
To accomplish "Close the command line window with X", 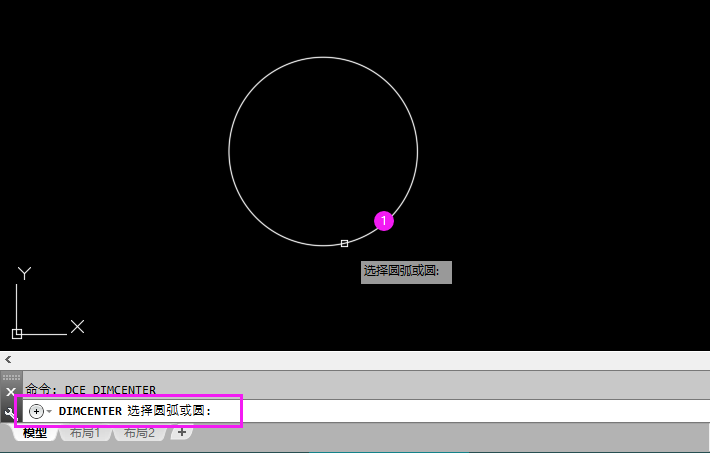I will 11,391.
